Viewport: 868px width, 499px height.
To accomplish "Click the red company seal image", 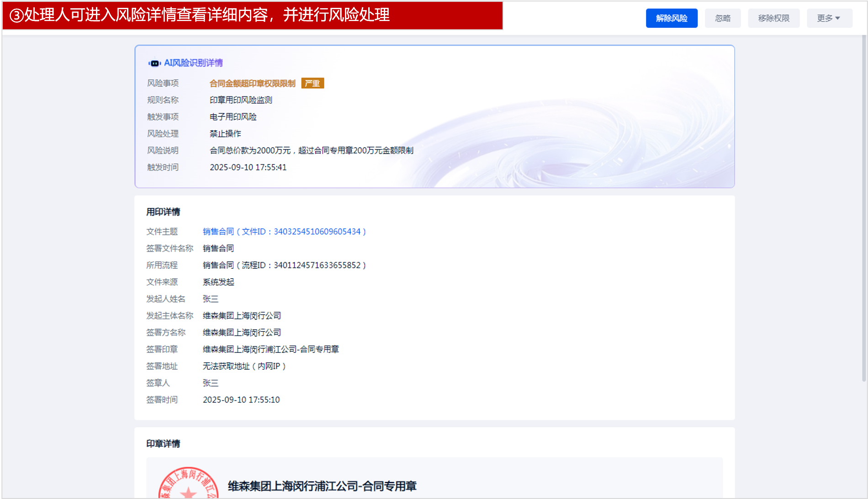I will (x=188, y=484).
